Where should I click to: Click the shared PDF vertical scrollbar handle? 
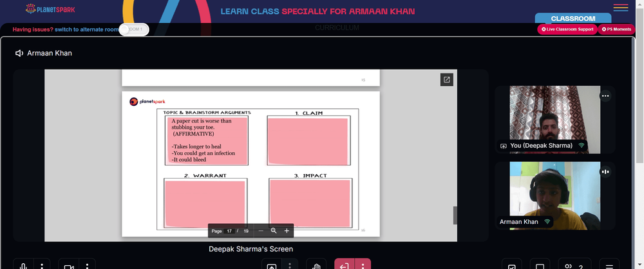455,215
